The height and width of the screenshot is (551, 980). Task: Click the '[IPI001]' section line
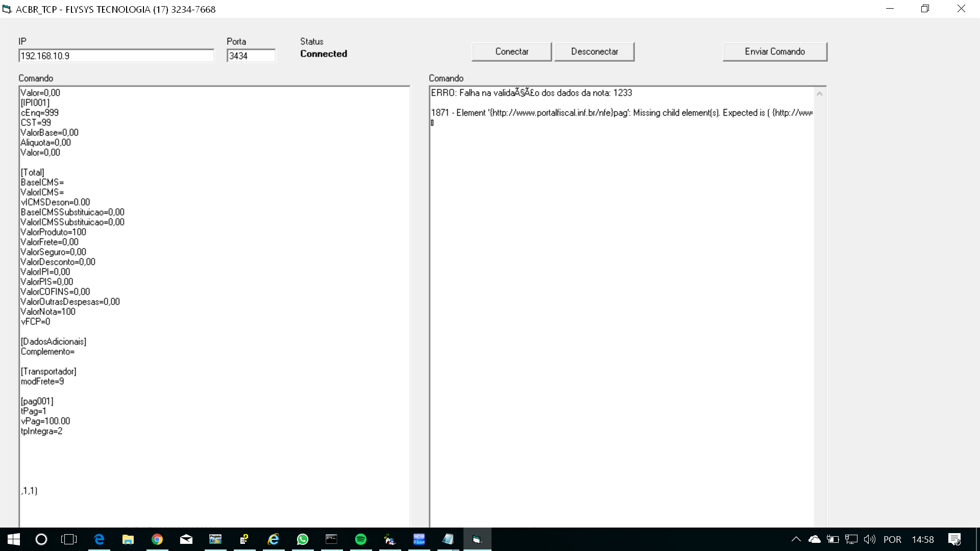[x=35, y=103]
